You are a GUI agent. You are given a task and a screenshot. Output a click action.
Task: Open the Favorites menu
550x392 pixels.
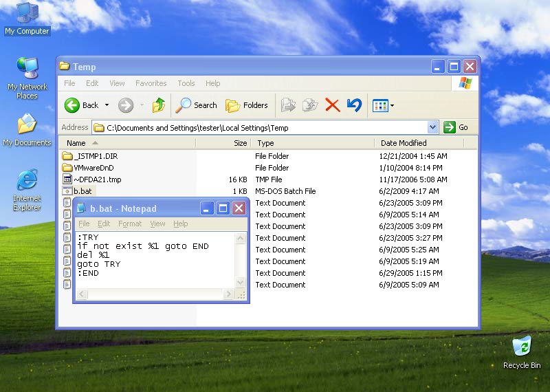pyautogui.click(x=151, y=83)
